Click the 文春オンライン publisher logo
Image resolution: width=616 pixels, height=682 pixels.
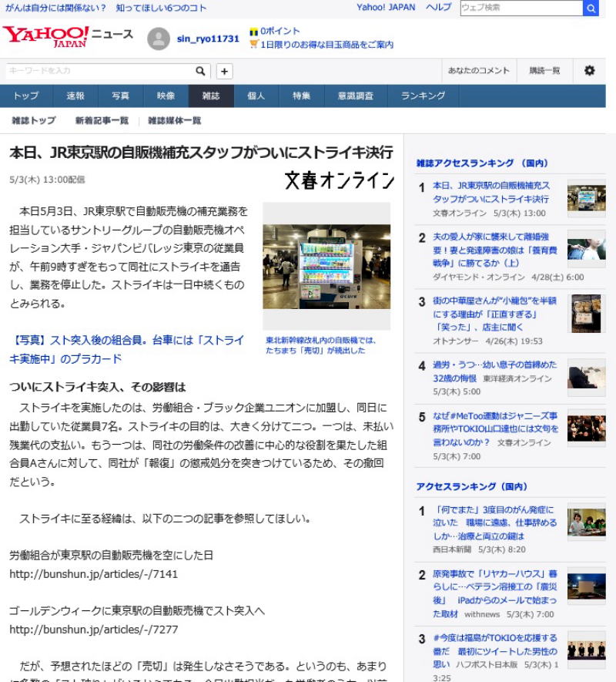pyautogui.click(x=339, y=180)
